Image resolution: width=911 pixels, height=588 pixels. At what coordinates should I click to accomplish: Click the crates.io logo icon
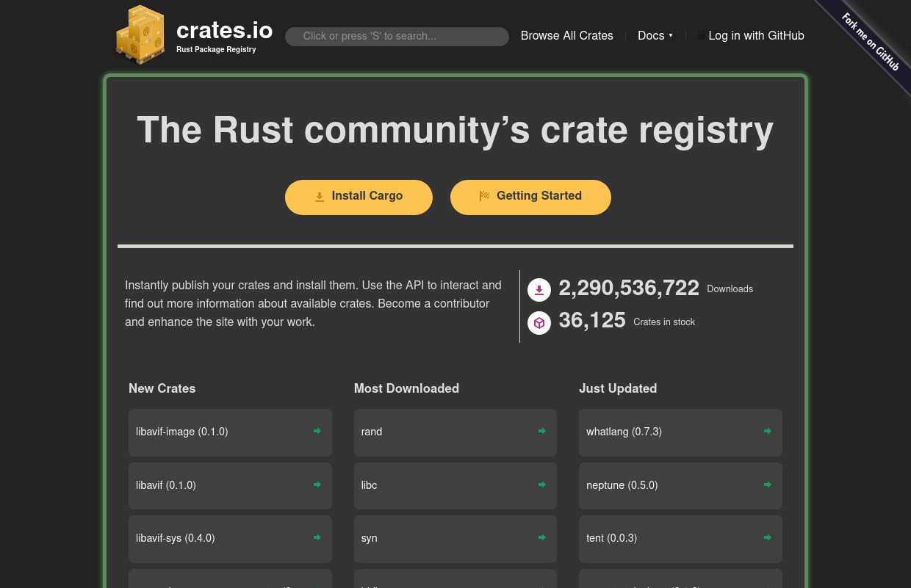(140, 35)
